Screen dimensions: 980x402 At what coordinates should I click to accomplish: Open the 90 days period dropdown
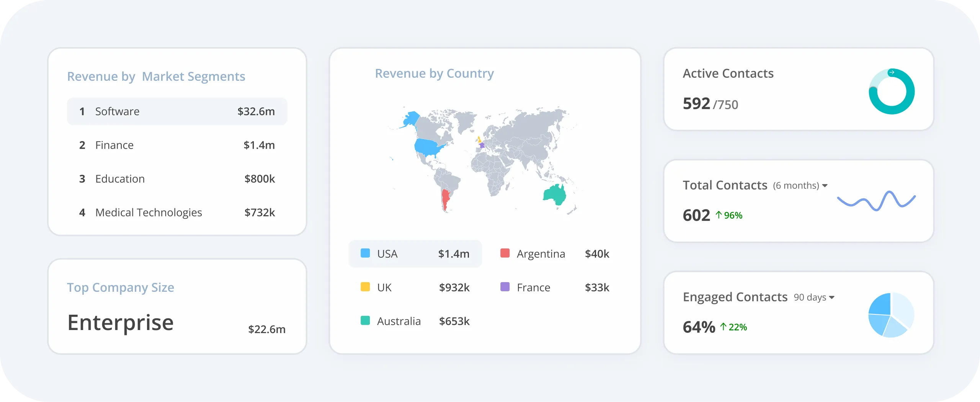coord(831,297)
